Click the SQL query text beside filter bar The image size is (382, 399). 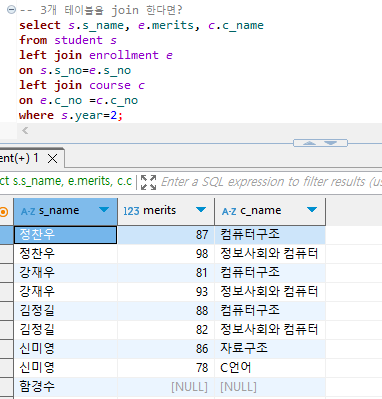[66, 181]
